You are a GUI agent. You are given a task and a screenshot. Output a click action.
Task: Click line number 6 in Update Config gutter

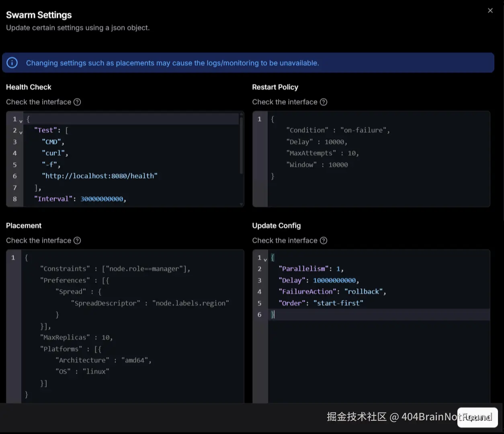260,314
